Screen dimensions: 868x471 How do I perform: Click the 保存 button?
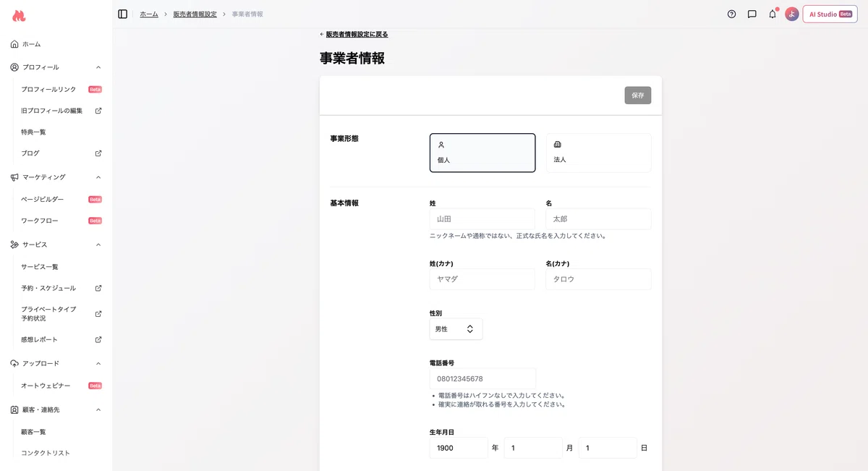point(638,96)
